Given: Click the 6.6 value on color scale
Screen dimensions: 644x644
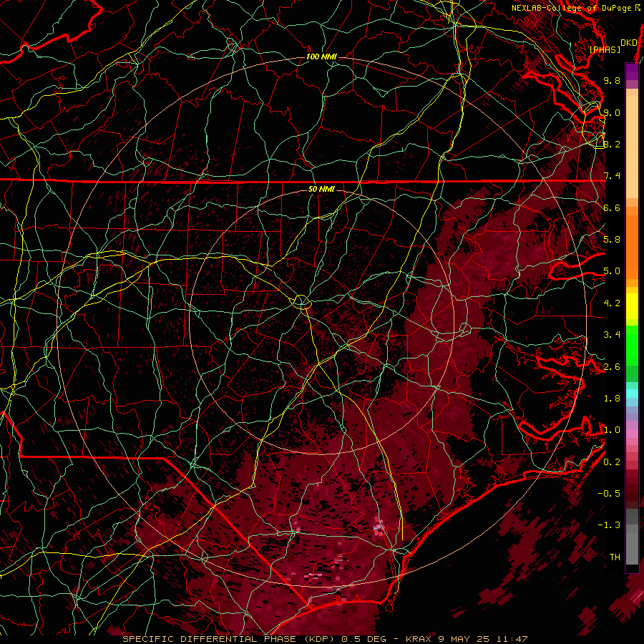Looking at the screenshot, I should (x=612, y=208).
